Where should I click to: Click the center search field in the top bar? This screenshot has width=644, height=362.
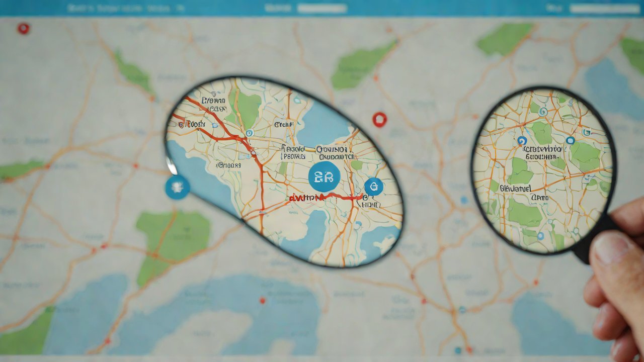[x=322, y=9]
